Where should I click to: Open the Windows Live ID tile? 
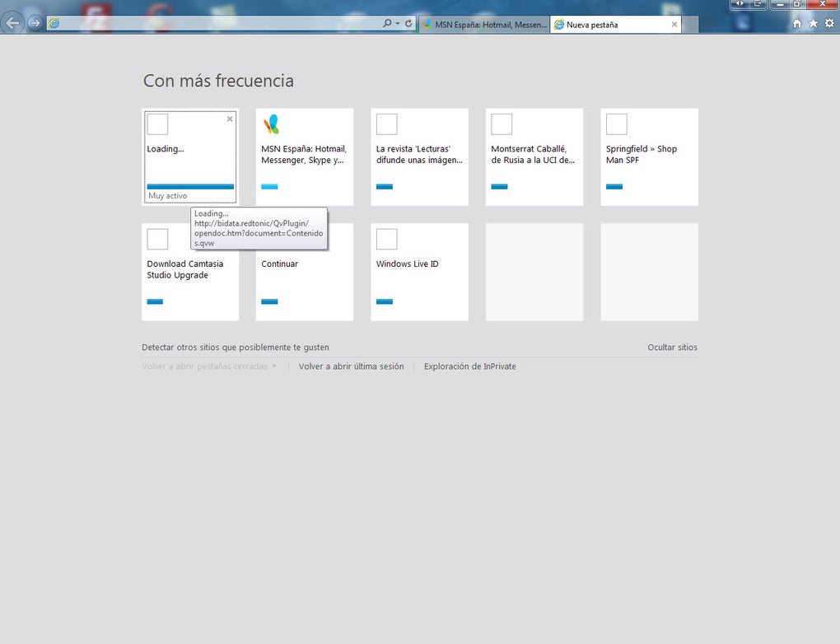[419, 272]
